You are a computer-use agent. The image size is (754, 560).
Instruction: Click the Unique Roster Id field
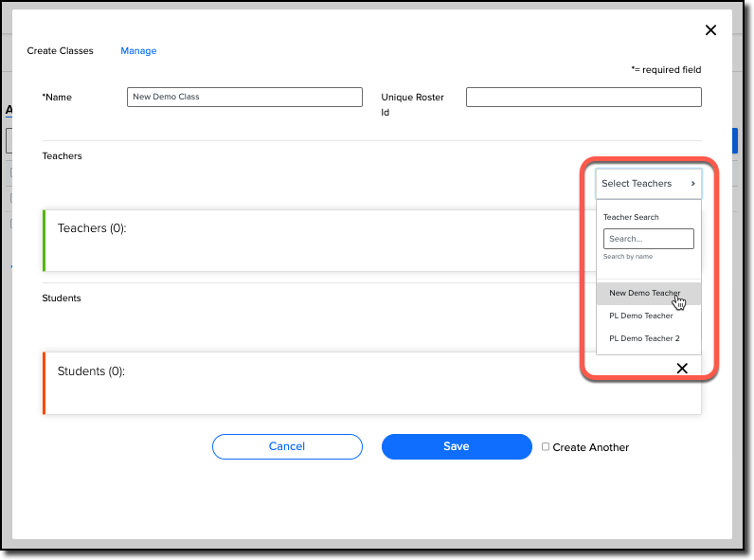click(x=583, y=97)
